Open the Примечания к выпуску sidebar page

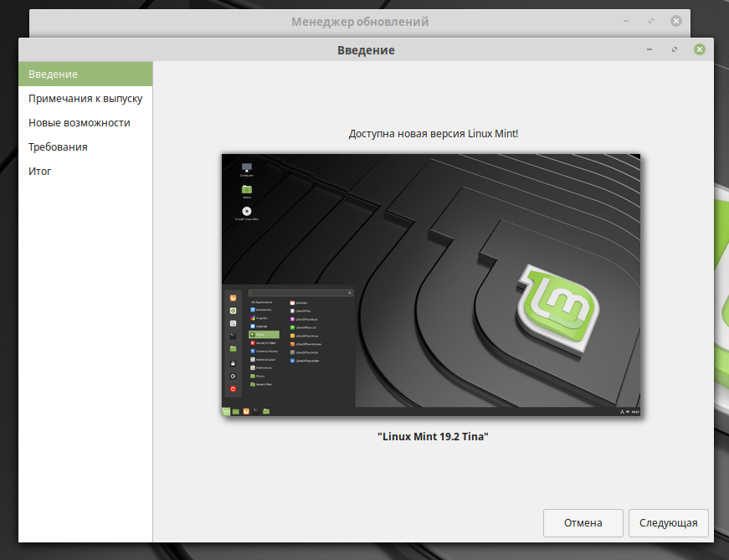pyautogui.click(x=85, y=99)
